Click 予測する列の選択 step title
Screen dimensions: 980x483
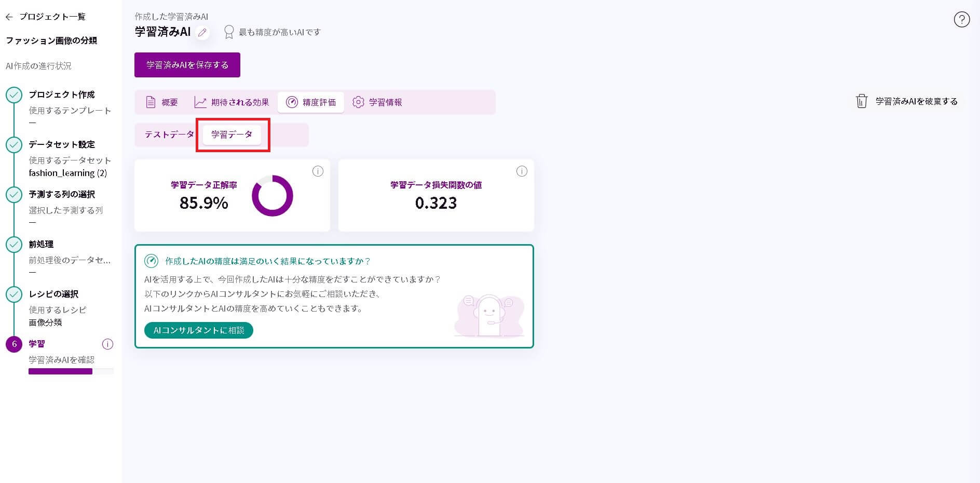[x=62, y=194]
